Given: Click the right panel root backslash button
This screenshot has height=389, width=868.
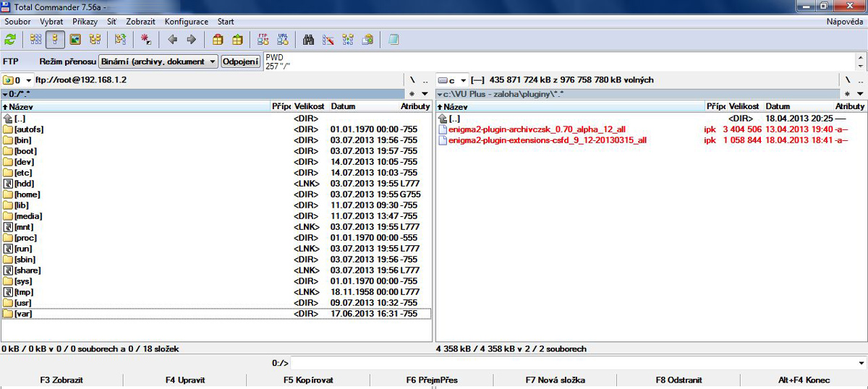Looking at the screenshot, I should coord(847,80).
